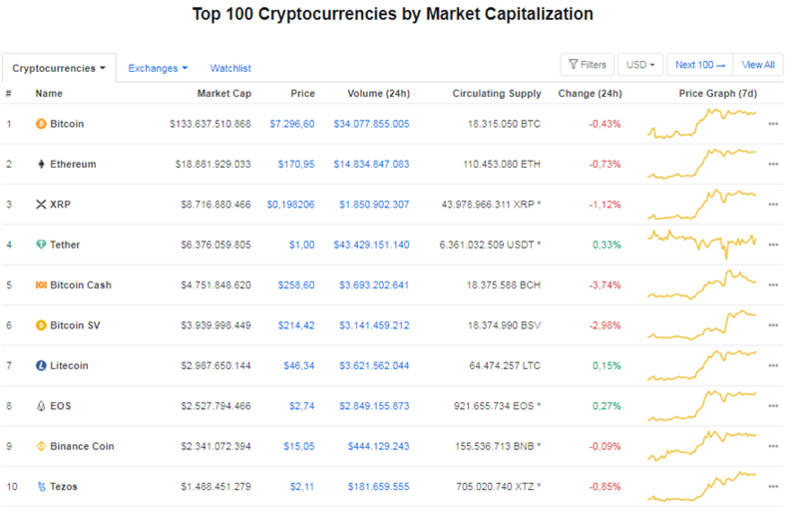Click the Tether logo icon
798x507 pixels.
pos(41,245)
